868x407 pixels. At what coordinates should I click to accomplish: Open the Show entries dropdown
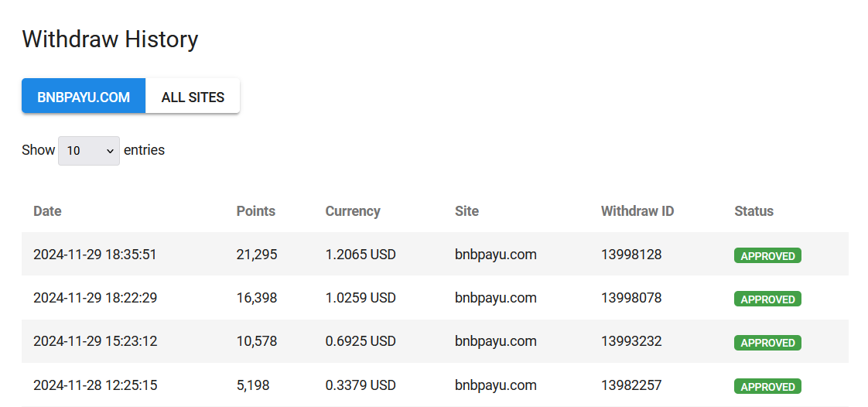pos(88,151)
